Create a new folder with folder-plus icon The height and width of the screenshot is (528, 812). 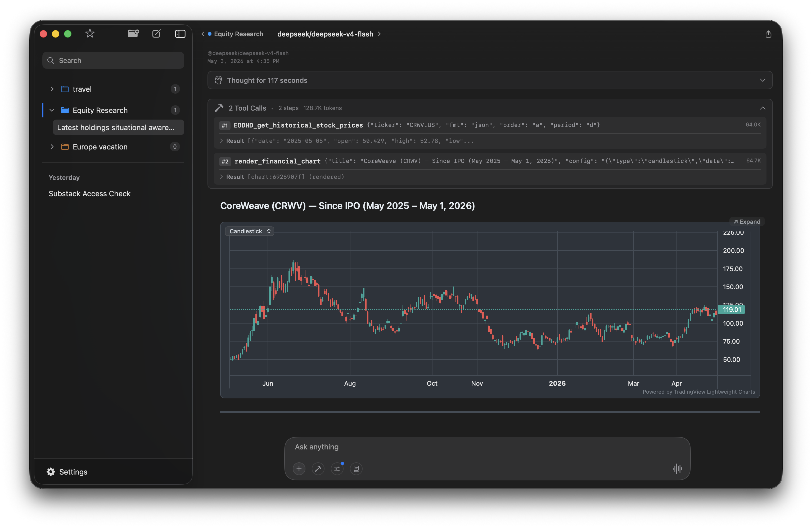(x=133, y=33)
